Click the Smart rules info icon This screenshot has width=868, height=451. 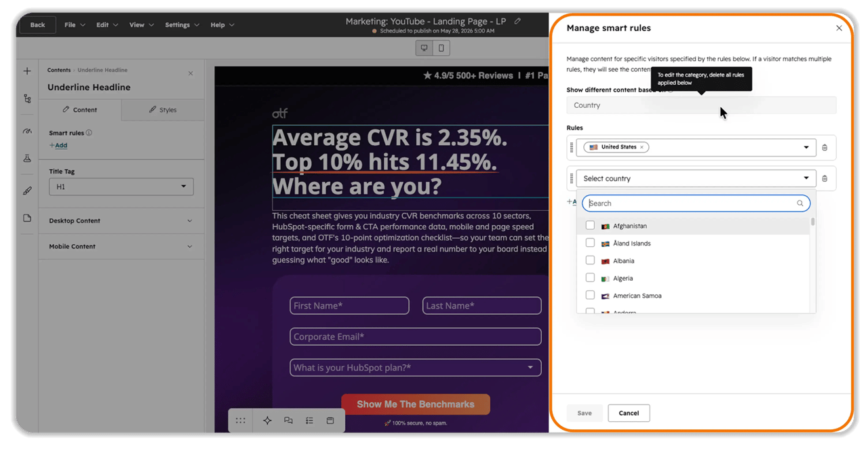[x=89, y=133]
